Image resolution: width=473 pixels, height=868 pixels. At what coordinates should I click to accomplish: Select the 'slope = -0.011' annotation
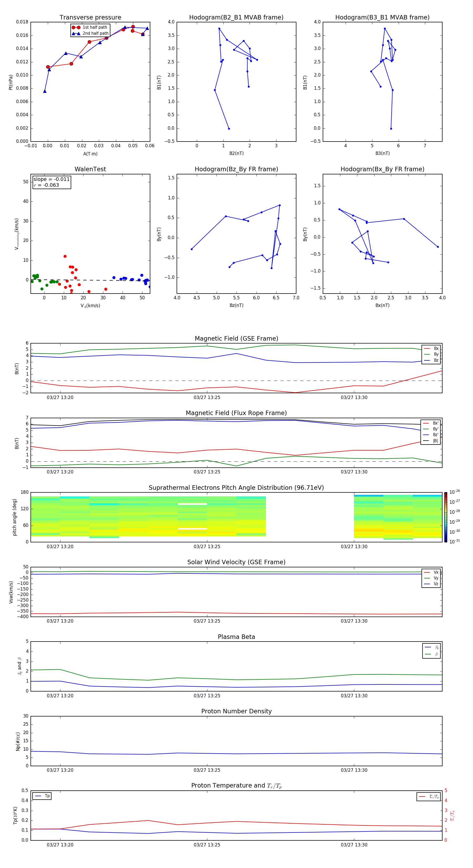pyautogui.click(x=52, y=179)
